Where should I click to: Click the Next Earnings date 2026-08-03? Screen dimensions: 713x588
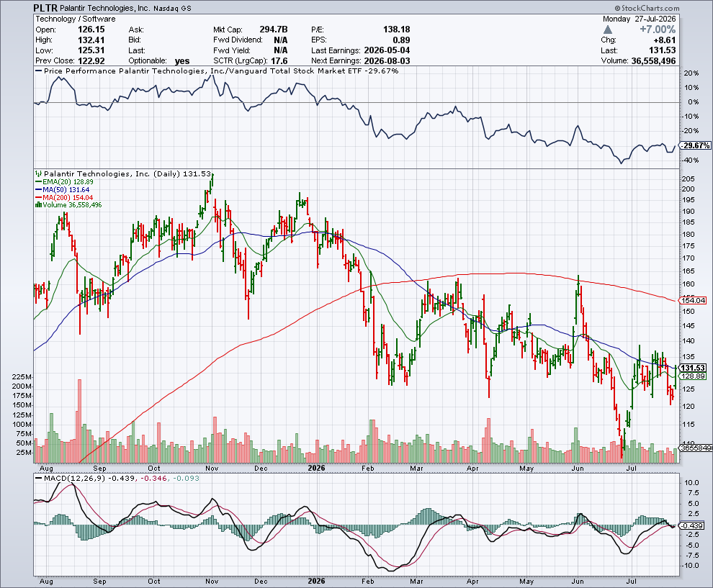tap(385, 61)
